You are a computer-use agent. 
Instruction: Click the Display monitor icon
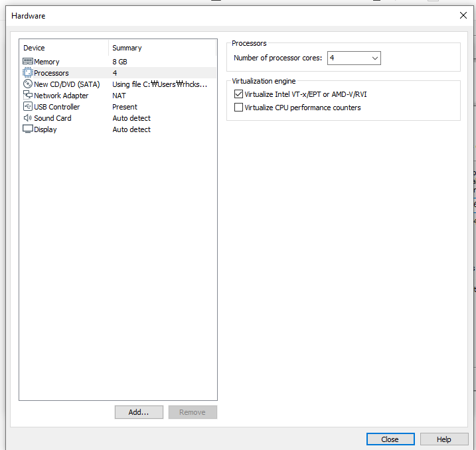pyautogui.click(x=28, y=129)
